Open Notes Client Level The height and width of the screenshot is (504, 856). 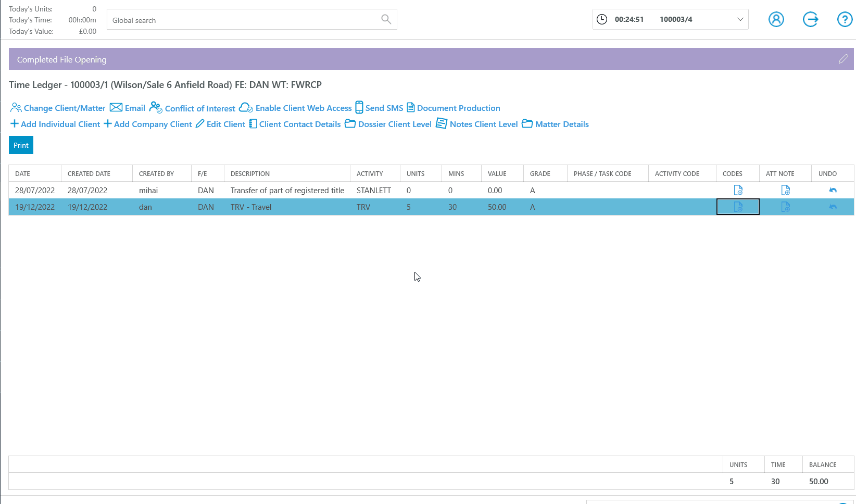click(476, 124)
